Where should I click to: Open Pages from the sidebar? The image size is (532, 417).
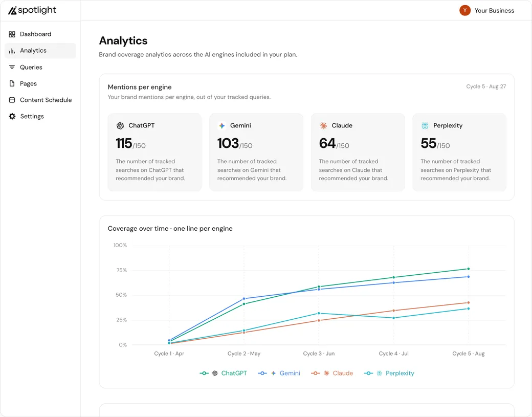click(x=40, y=83)
